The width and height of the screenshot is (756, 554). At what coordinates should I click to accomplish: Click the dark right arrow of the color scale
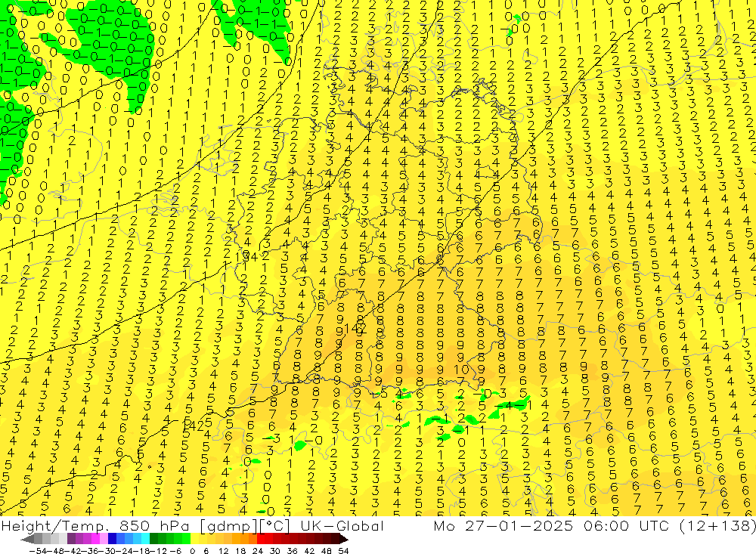(344, 538)
